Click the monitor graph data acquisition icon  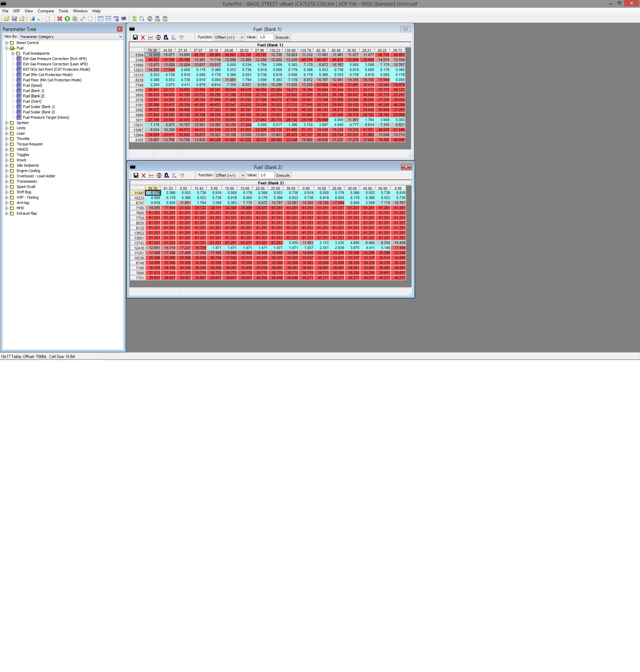(x=123, y=19)
